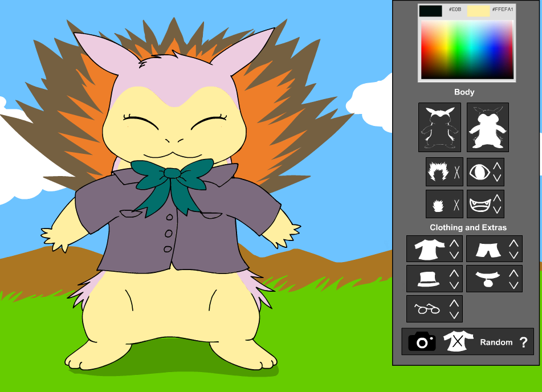Click the Random button
This screenshot has height=392, width=542.
pos(496,342)
